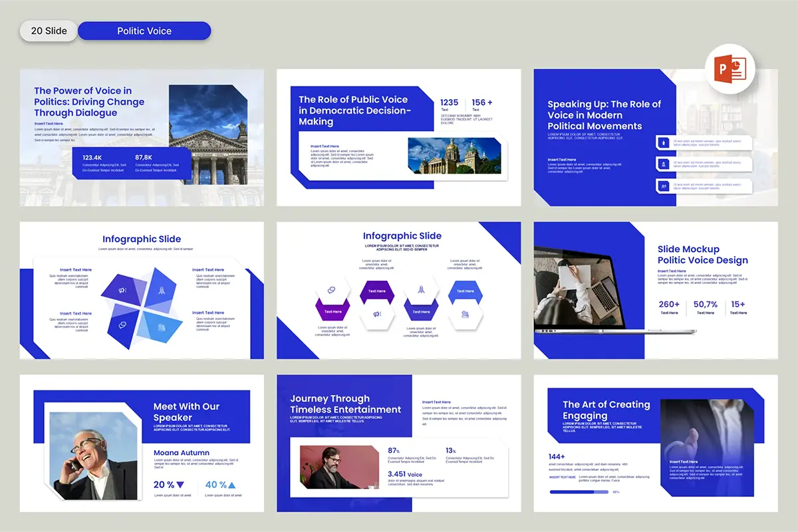This screenshot has height=532, width=798.
Task: Click the progress bar on the Art of Creating slide
Action: 579,492
